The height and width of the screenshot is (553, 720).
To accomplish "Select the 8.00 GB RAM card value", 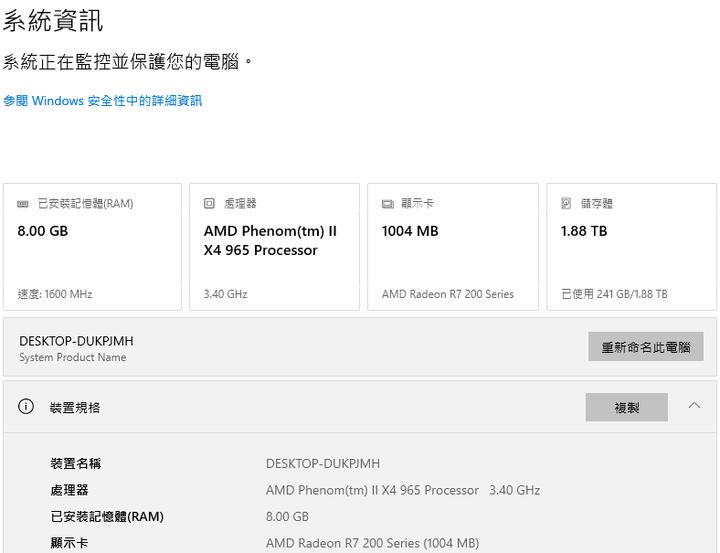I will (x=43, y=231).
